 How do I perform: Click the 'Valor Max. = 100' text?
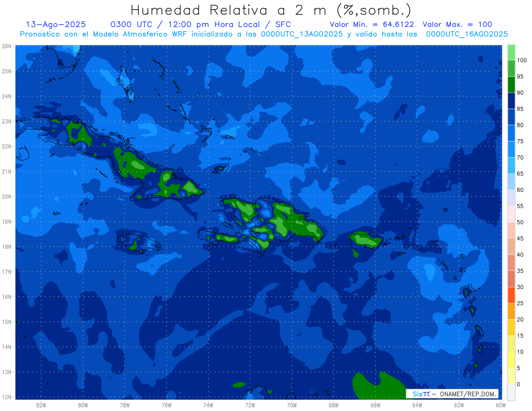(x=457, y=24)
